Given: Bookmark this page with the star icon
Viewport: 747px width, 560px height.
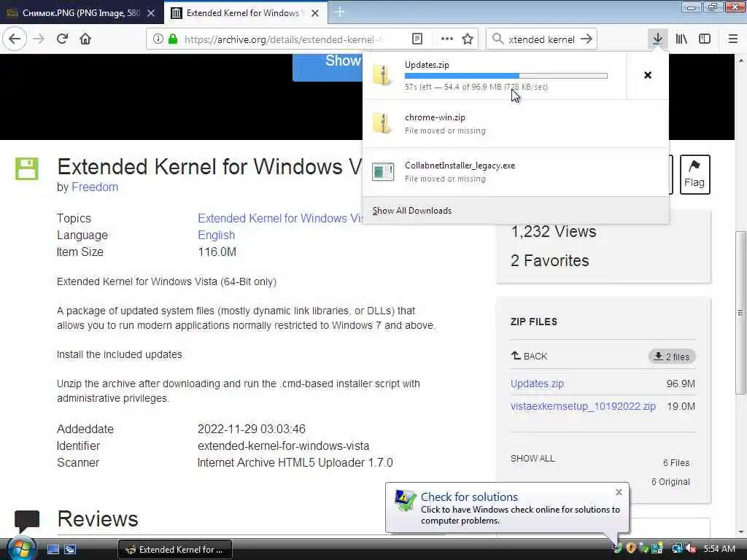Looking at the screenshot, I should point(468,39).
